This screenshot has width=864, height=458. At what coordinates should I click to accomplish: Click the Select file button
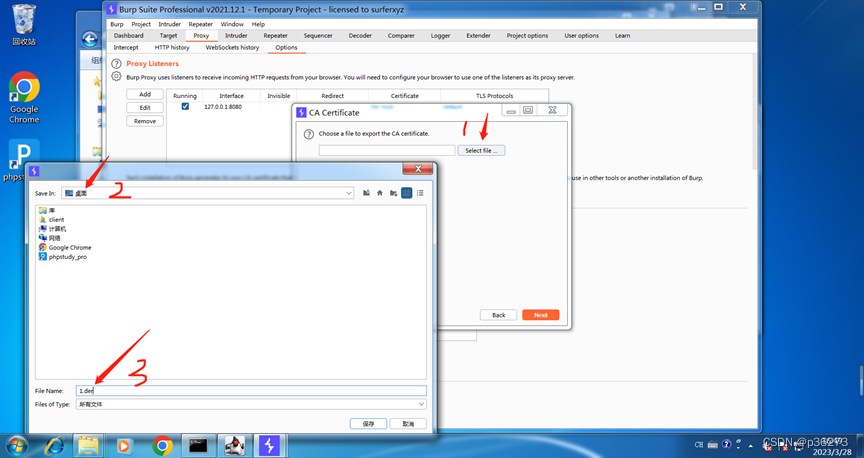coord(481,150)
